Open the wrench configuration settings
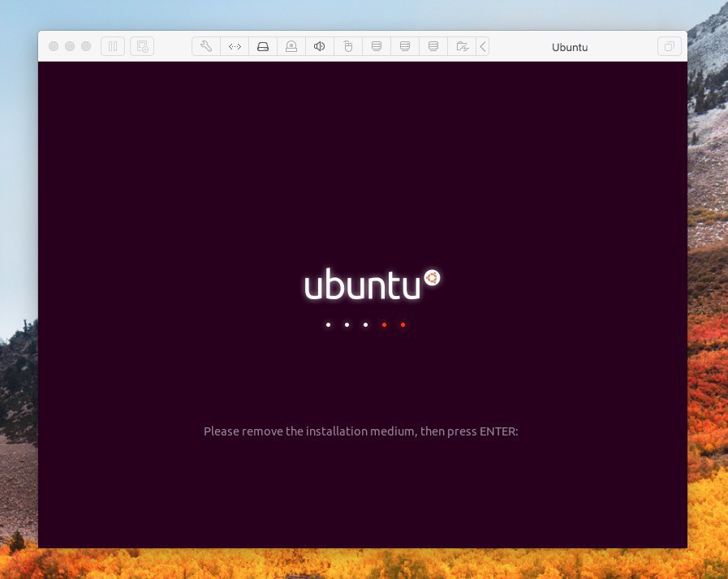This screenshot has height=579, width=728. 206,46
